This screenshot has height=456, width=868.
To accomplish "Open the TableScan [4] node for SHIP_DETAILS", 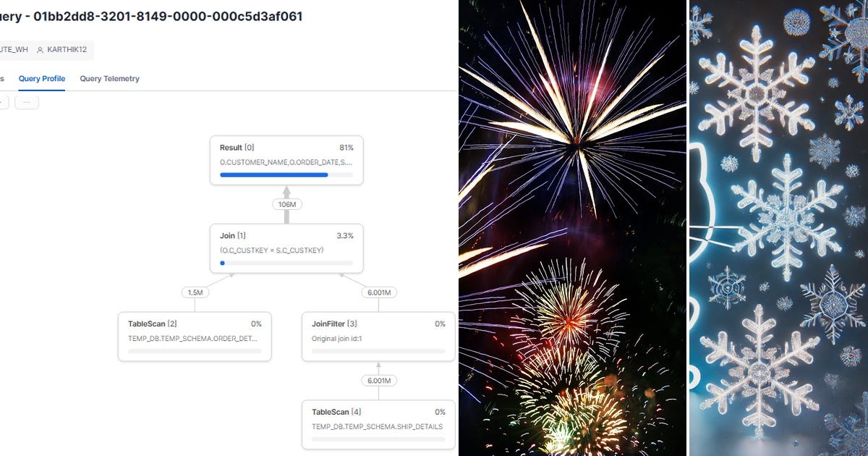I will pos(378,424).
